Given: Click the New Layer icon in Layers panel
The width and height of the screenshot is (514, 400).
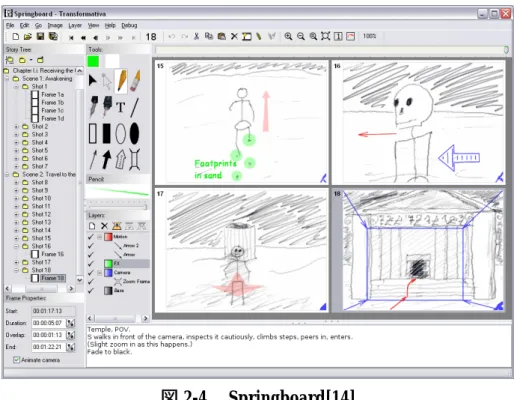Looking at the screenshot, I should pos(92,226).
